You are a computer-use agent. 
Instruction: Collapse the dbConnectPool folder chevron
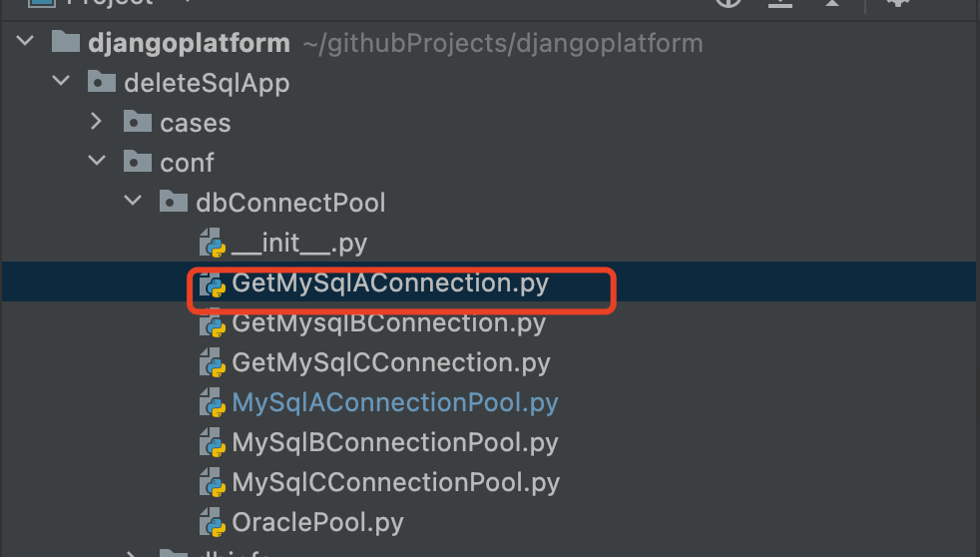pos(133,201)
